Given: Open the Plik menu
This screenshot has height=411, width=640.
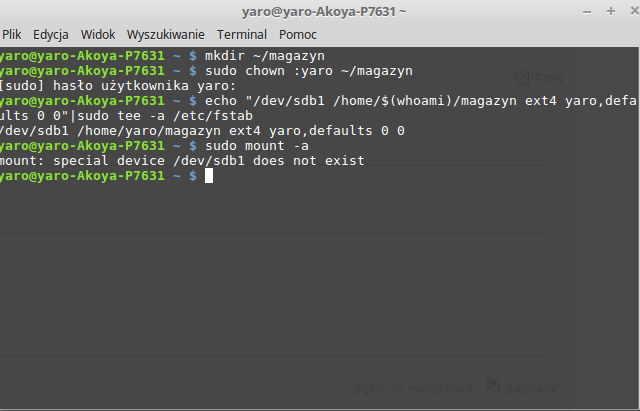Looking at the screenshot, I should coord(11,35).
